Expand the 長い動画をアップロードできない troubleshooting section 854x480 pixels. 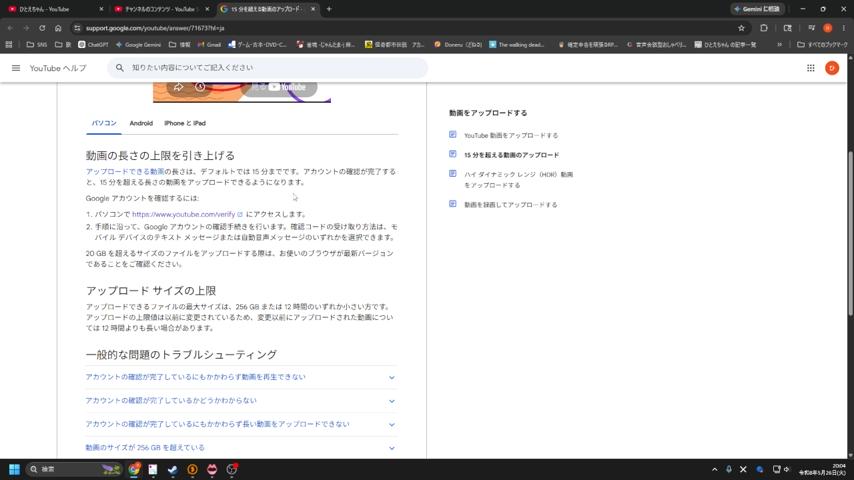[x=240, y=424]
